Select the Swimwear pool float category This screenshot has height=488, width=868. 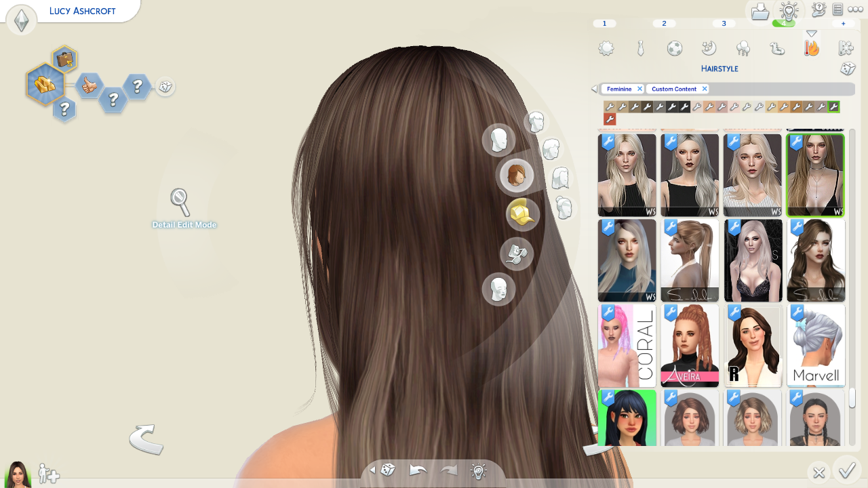[x=777, y=48]
